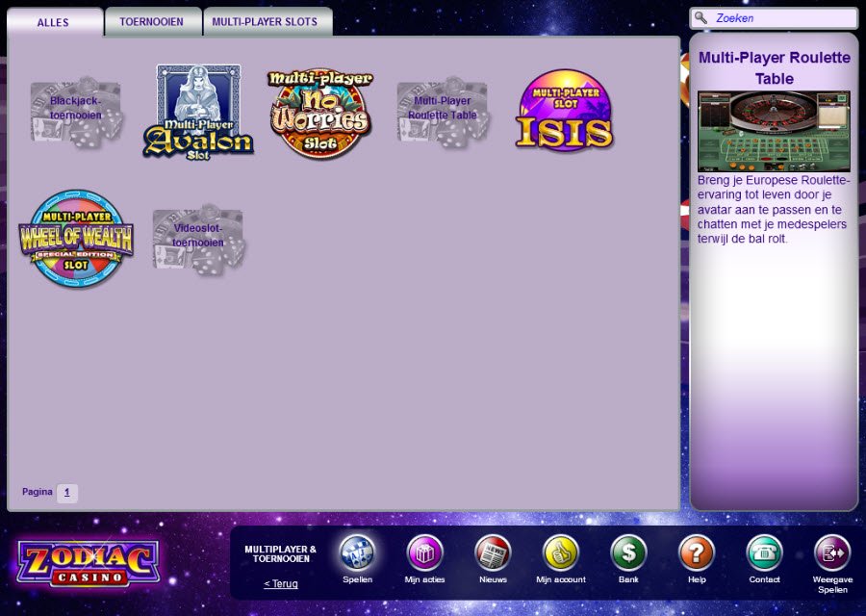Switch to the Alles tab
Viewport: 866px width, 616px height.
(54, 22)
